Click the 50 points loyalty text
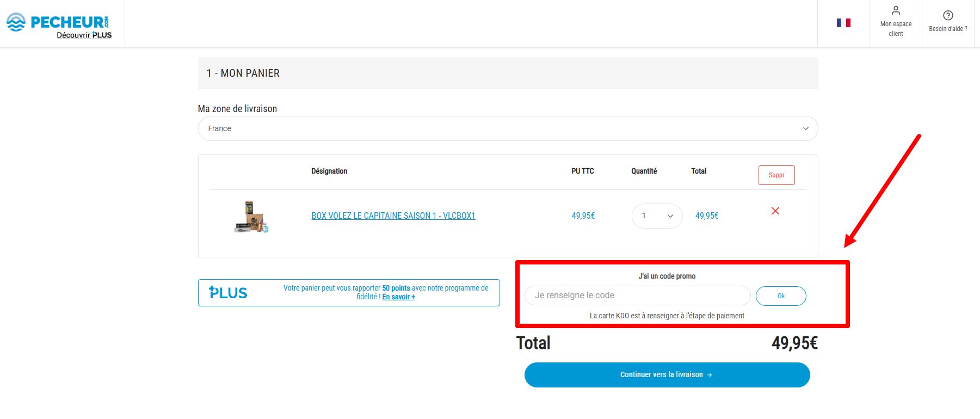This screenshot has width=980, height=419. [396, 288]
